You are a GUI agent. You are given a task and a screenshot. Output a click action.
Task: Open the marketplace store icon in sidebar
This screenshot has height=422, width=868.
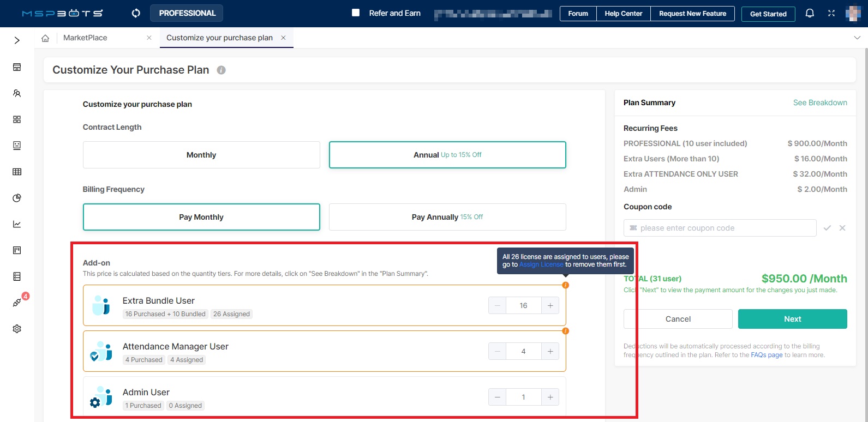[x=17, y=67]
